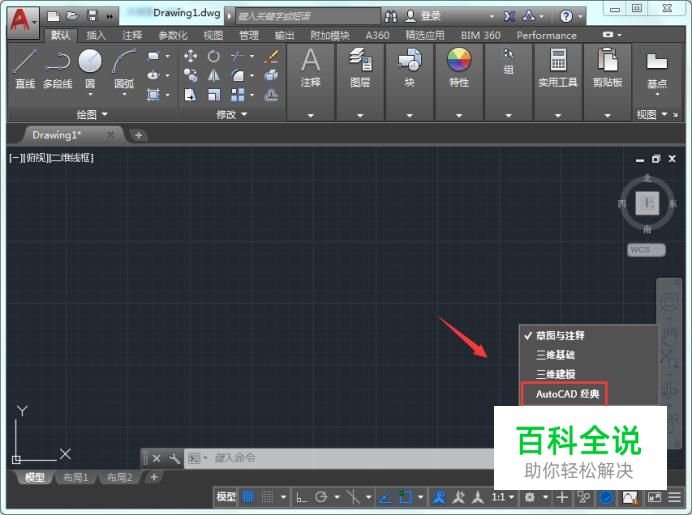
Task: Toggle snap mode dotted grid button
Action: point(267,497)
